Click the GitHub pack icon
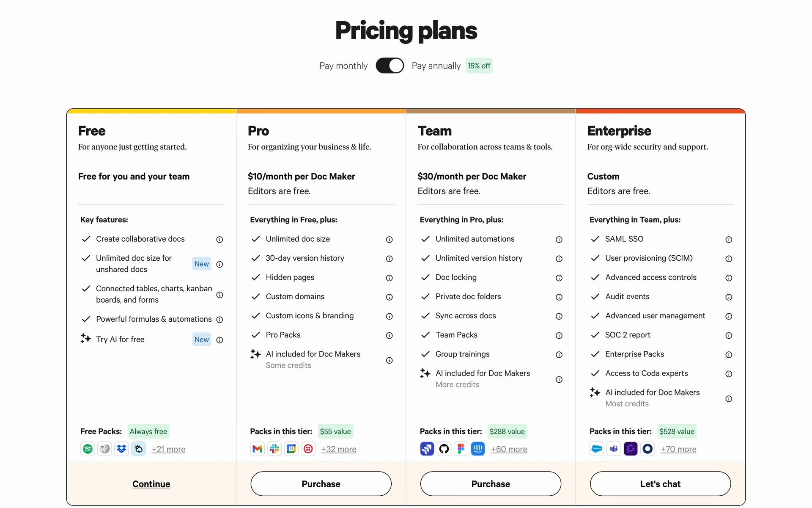 point(444,449)
